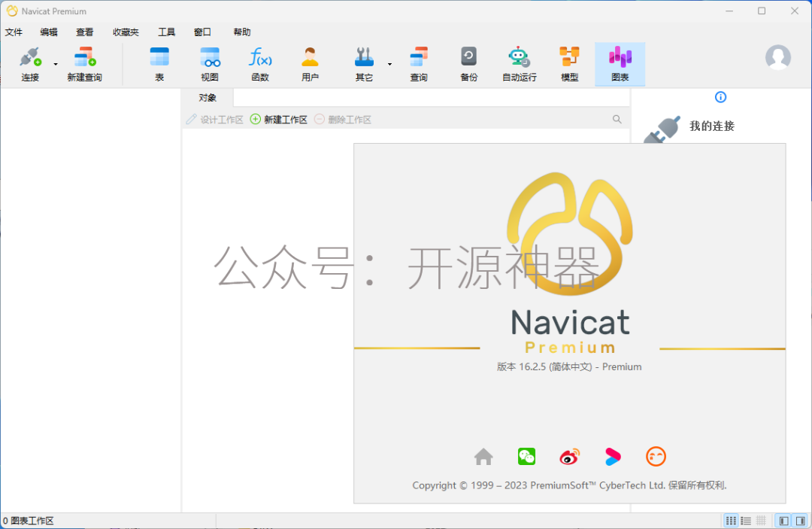Open the 编辑 menu
Viewport: 812px width, 529px height.
coord(49,32)
